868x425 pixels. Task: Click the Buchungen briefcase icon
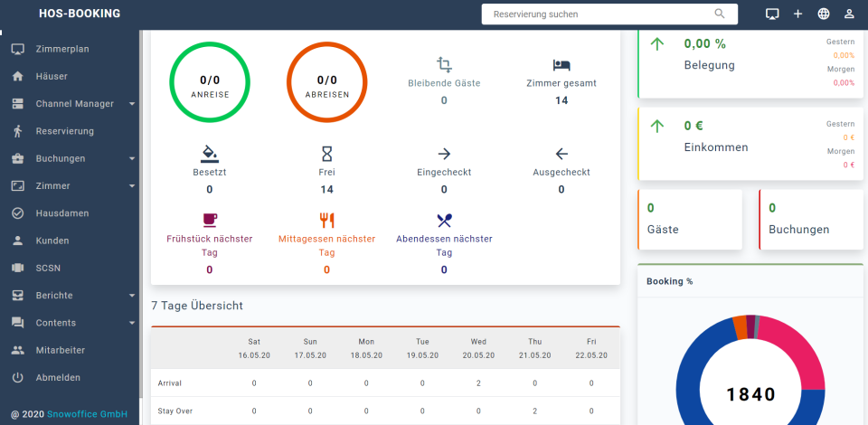[x=18, y=158]
